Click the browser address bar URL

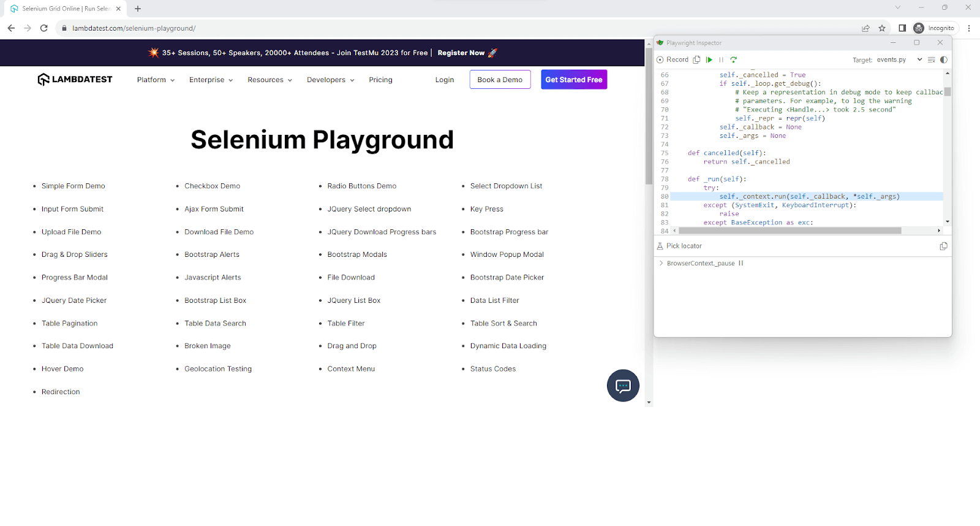tap(134, 28)
